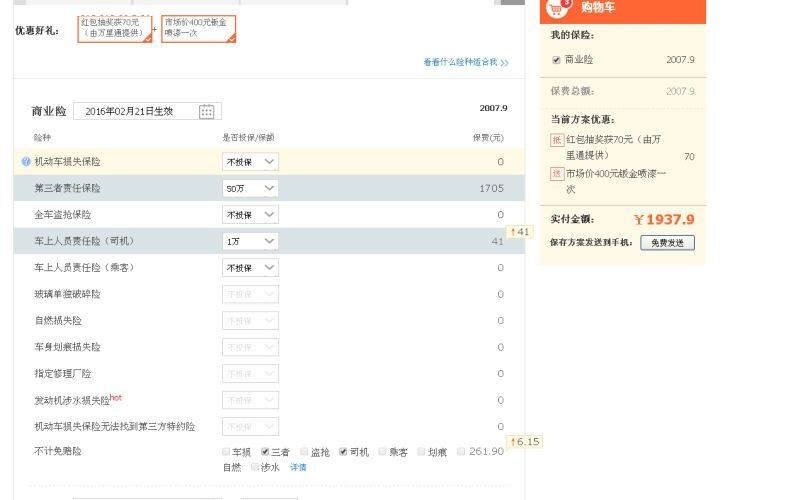Check the 乘客 deductible waiver box
Viewport: 800px width, 500px height.
(x=382, y=452)
